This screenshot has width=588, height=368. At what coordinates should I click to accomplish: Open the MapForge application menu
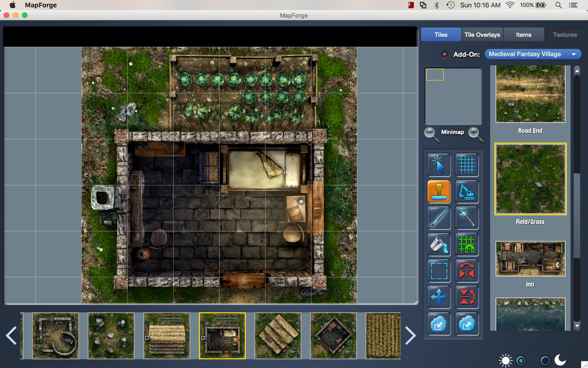pos(40,5)
